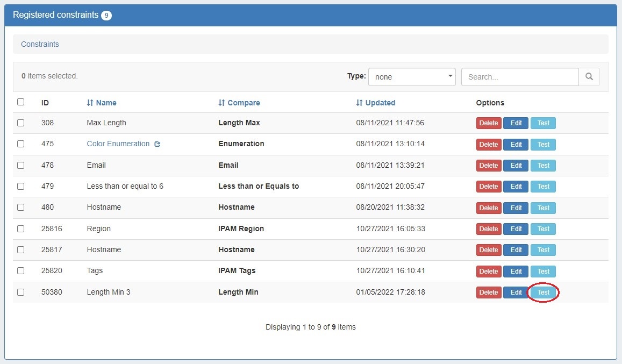Toggle the select-all checkbox in header
The width and height of the screenshot is (622, 364).
(x=20, y=102)
